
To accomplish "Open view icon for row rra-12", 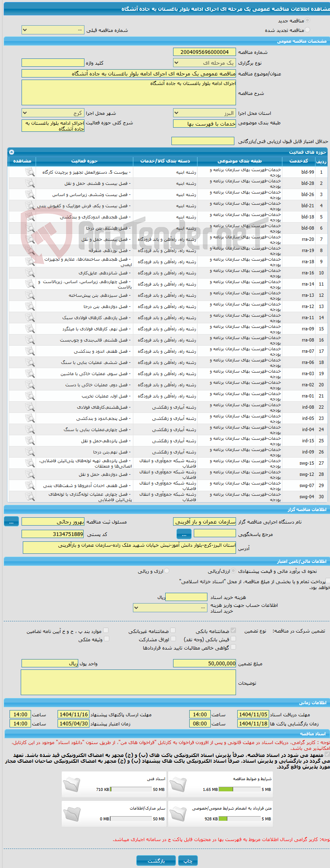I will pos(30,306).
